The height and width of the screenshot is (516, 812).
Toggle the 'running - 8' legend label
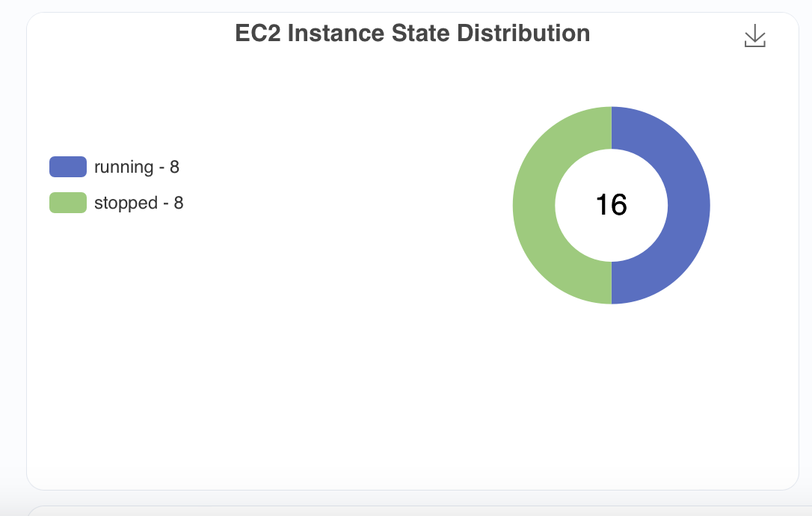137,167
